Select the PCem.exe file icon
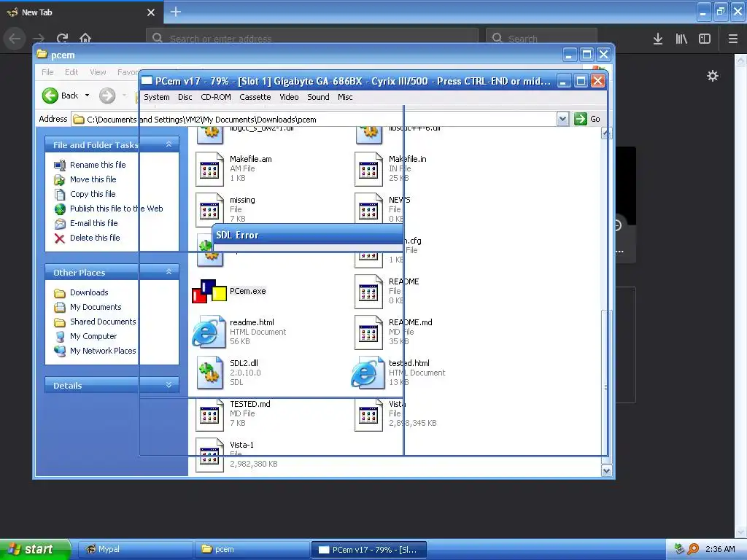Screen dimensions: 747x560 point(209,291)
